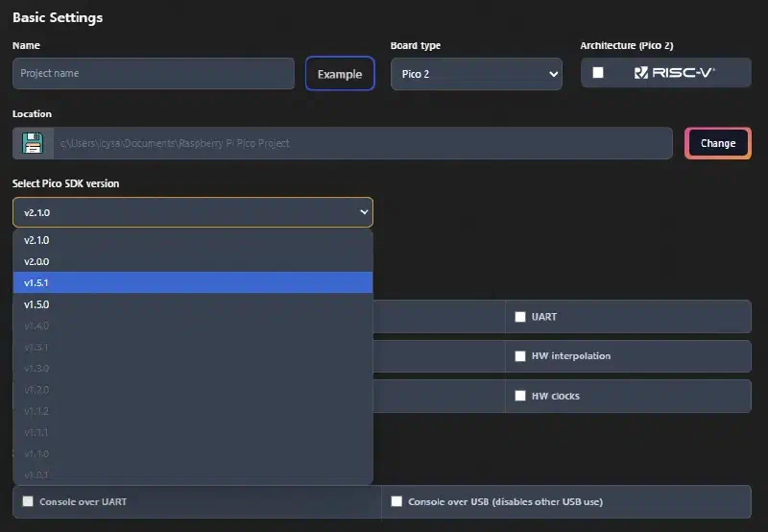Choose SDK version v2.0.0
Viewport: 768px width, 532px height.
pyautogui.click(x=193, y=261)
